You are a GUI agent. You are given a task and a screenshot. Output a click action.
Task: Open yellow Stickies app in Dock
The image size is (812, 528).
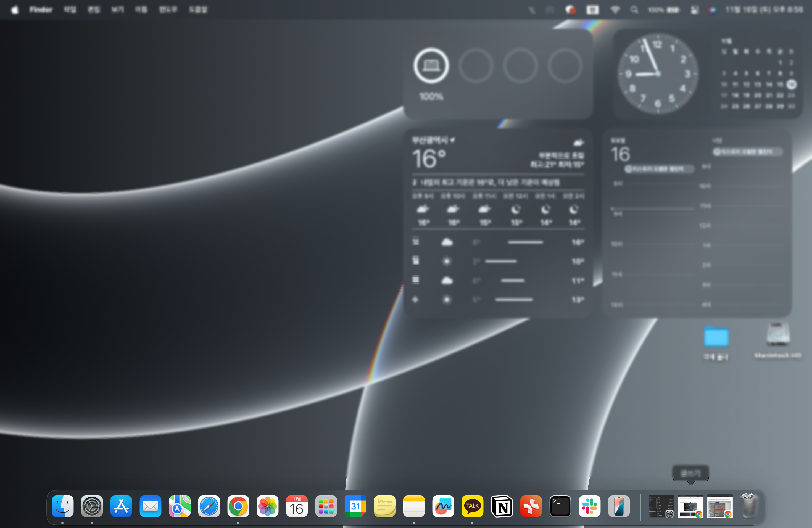384,506
